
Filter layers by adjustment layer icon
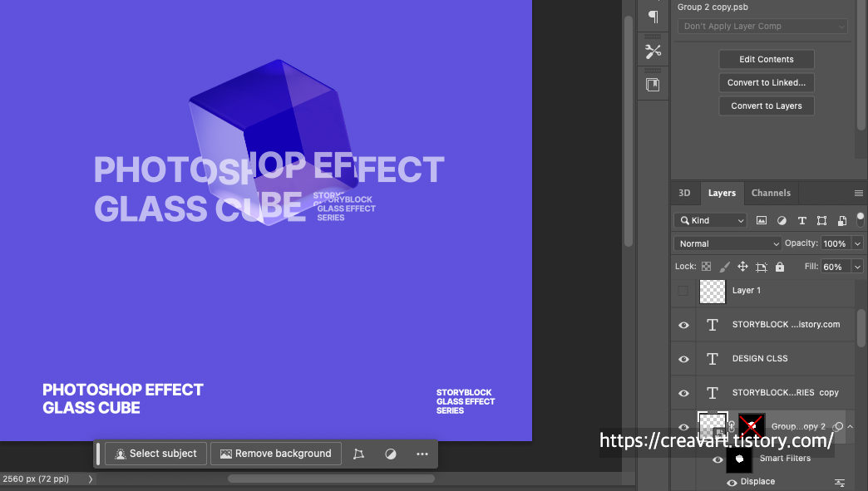(x=782, y=220)
